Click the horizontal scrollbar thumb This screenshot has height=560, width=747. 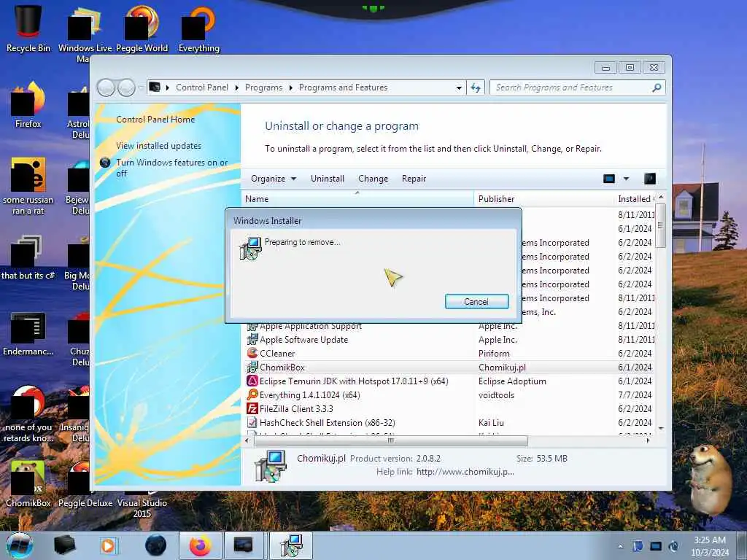[x=391, y=441]
